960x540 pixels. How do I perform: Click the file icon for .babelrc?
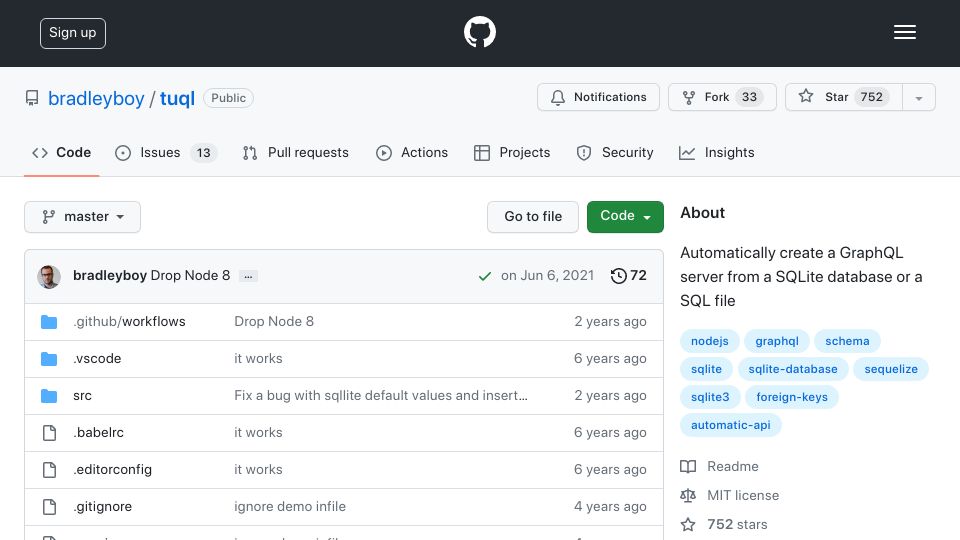pos(49,433)
